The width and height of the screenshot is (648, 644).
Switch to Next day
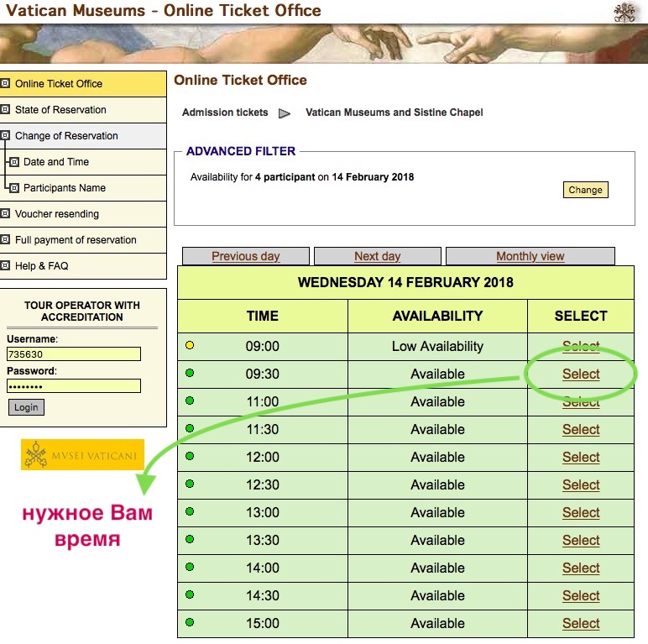coord(377,256)
